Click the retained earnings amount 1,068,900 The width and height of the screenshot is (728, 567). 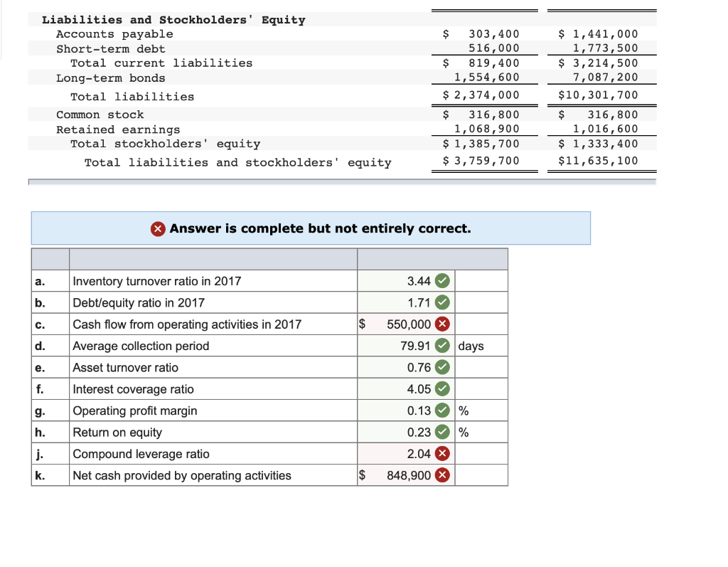[486, 129]
